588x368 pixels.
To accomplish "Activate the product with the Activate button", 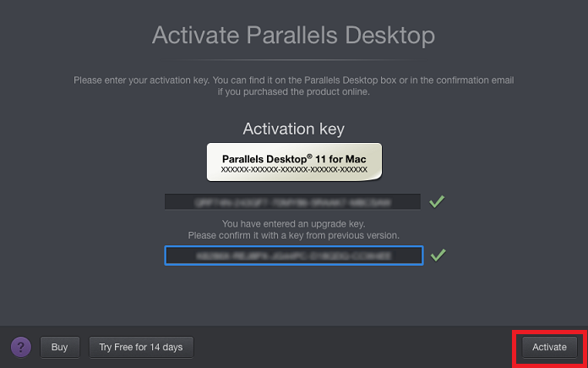I will point(549,347).
